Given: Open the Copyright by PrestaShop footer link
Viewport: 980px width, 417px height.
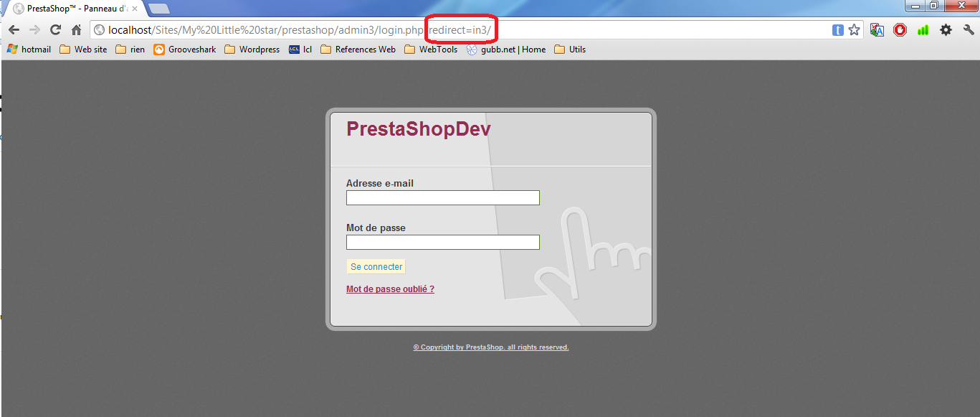Looking at the screenshot, I should tap(491, 347).
